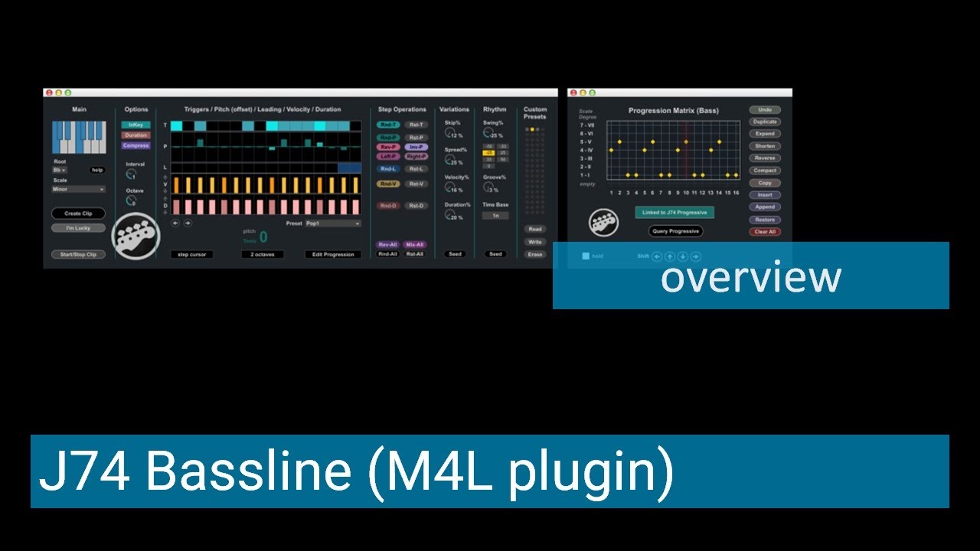Toggle the Duration option
This screenshot has height=551, width=980.
click(136, 135)
